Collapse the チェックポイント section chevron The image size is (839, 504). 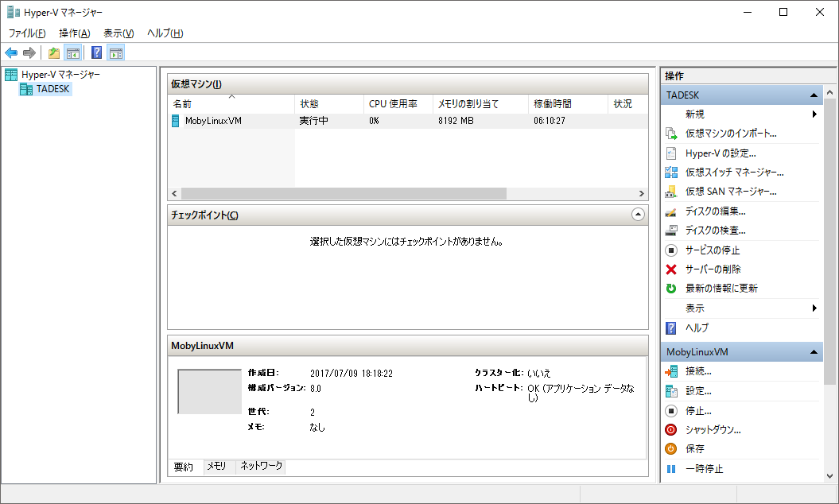(638, 215)
